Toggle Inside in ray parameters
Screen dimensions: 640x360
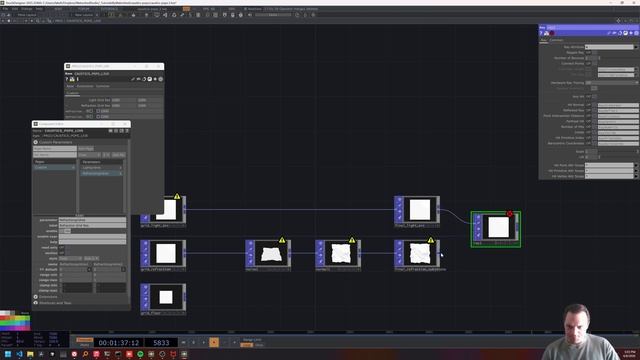591,132
